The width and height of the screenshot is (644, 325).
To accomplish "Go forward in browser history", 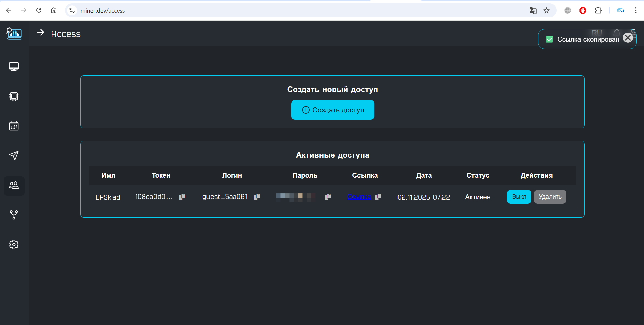I will [24, 10].
